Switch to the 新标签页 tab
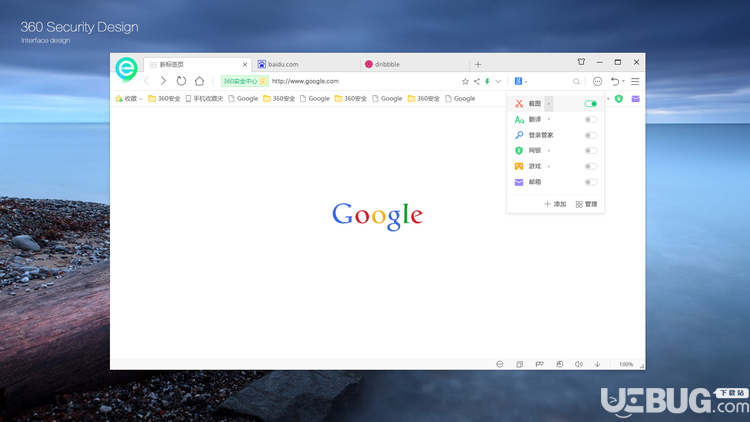This screenshot has width=750, height=422. (197, 64)
